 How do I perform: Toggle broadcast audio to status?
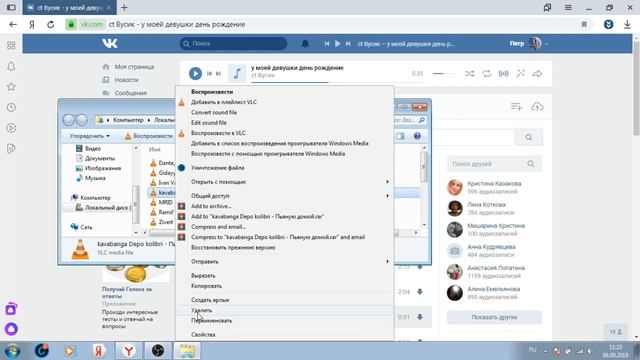coord(504,74)
